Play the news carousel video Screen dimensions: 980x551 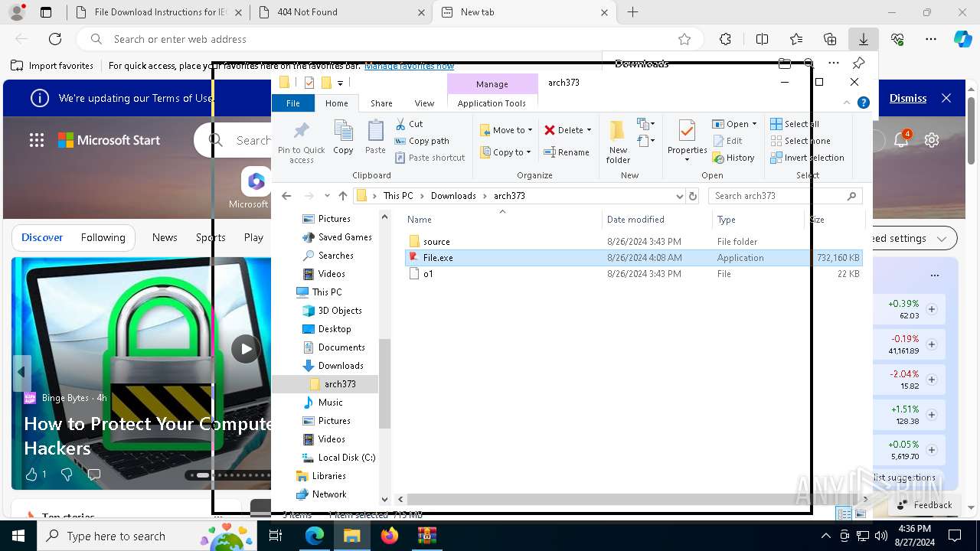[x=245, y=349]
